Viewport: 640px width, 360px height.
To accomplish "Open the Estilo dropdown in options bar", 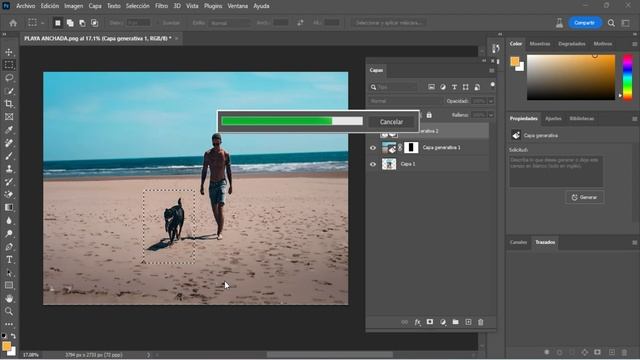I will [x=230, y=23].
